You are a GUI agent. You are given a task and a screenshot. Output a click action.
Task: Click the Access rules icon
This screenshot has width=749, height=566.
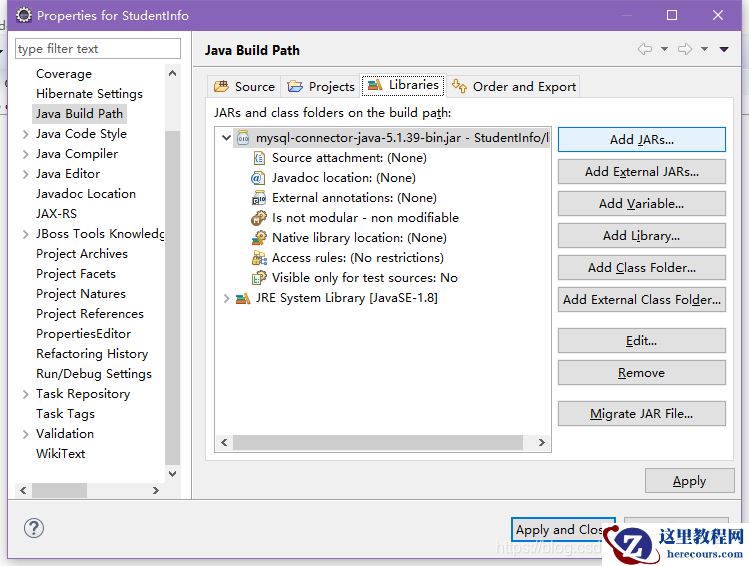tap(259, 258)
